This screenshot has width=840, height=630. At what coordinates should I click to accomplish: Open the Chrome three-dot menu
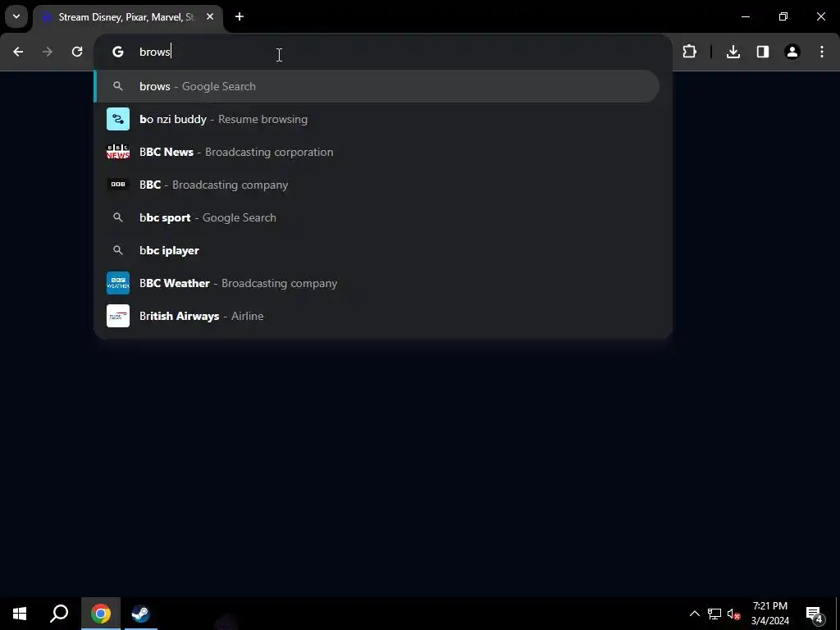[x=822, y=52]
